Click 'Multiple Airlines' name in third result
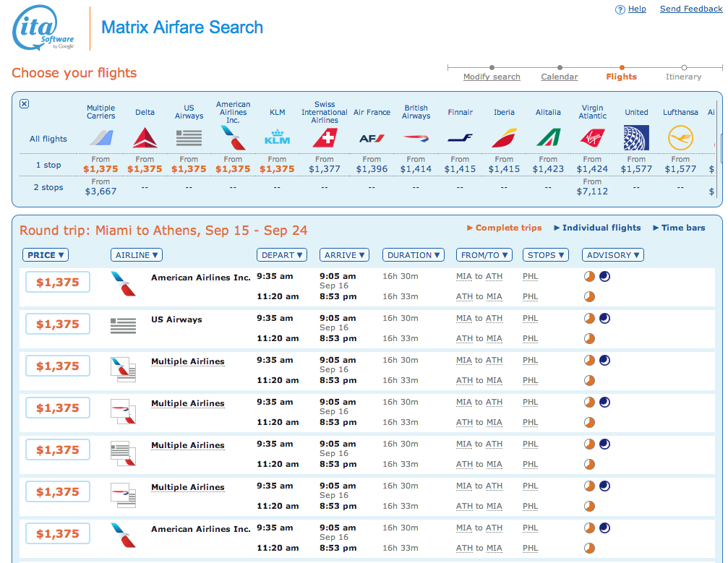The width and height of the screenshot is (728, 563). pos(187,361)
